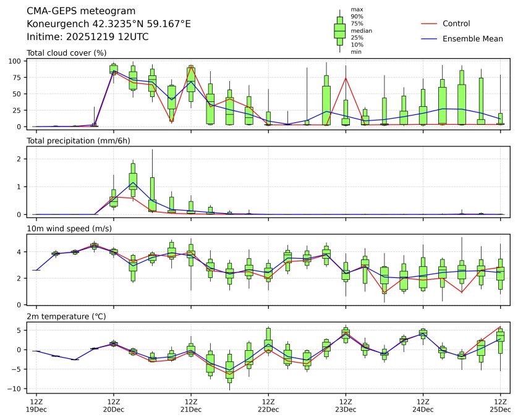Select the Total cloud cover (%) heading
This screenshot has height=420, width=518.
[67, 53]
